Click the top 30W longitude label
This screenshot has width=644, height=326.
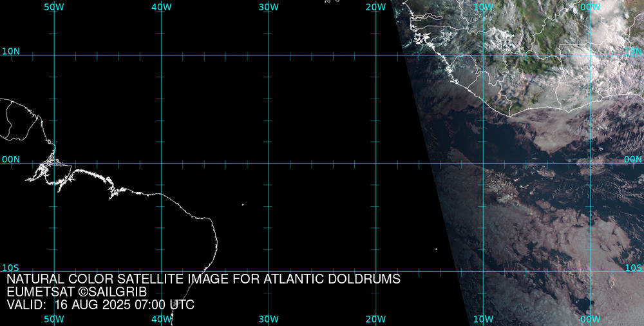(x=269, y=7)
